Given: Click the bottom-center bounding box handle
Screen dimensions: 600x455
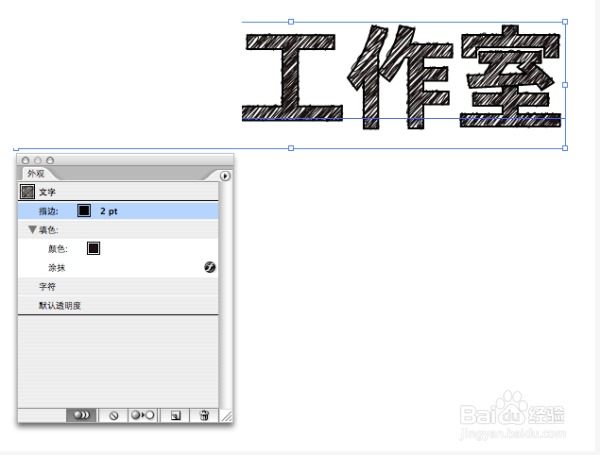Looking at the screenshot, I should point(291,148).
